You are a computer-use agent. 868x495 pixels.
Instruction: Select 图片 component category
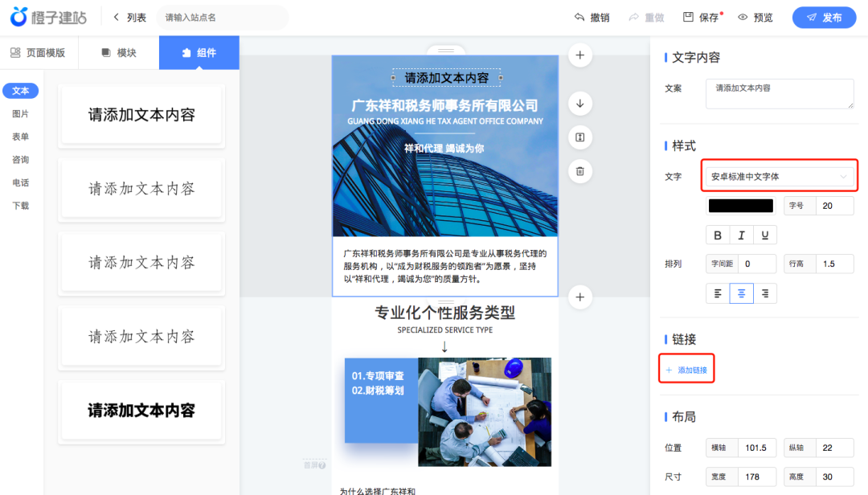(x=20, y=113)
